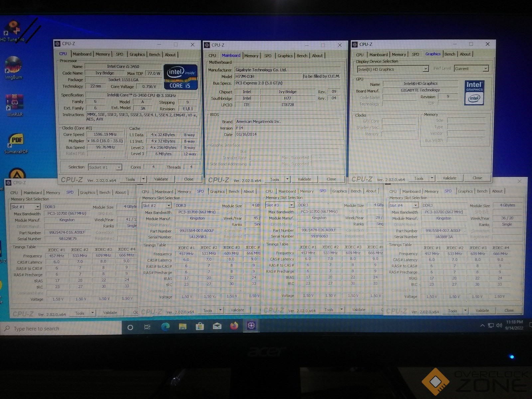Expand Tools arrow in Mainboard window
This screenshot has width=532, height=399.
tap(288, 179)
